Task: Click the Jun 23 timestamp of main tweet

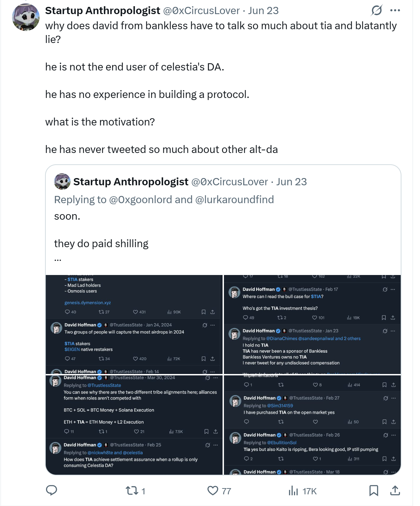Action: point(263,11)
